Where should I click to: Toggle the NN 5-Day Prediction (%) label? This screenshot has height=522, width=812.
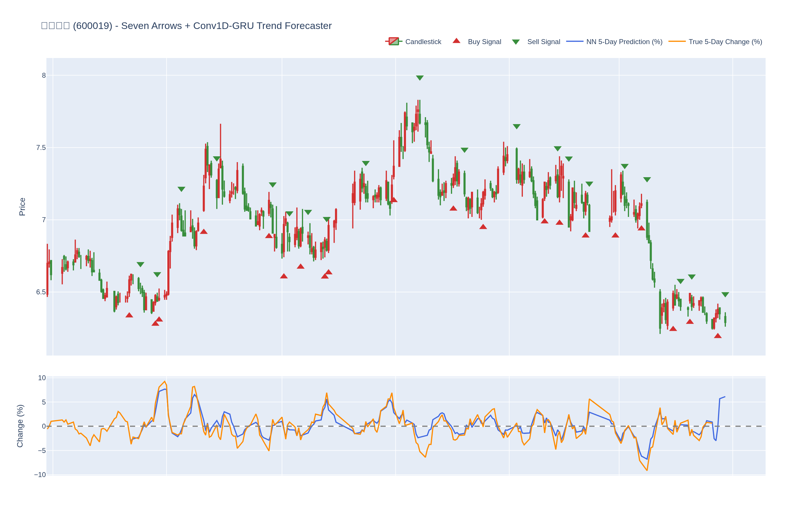coord(624,42)
